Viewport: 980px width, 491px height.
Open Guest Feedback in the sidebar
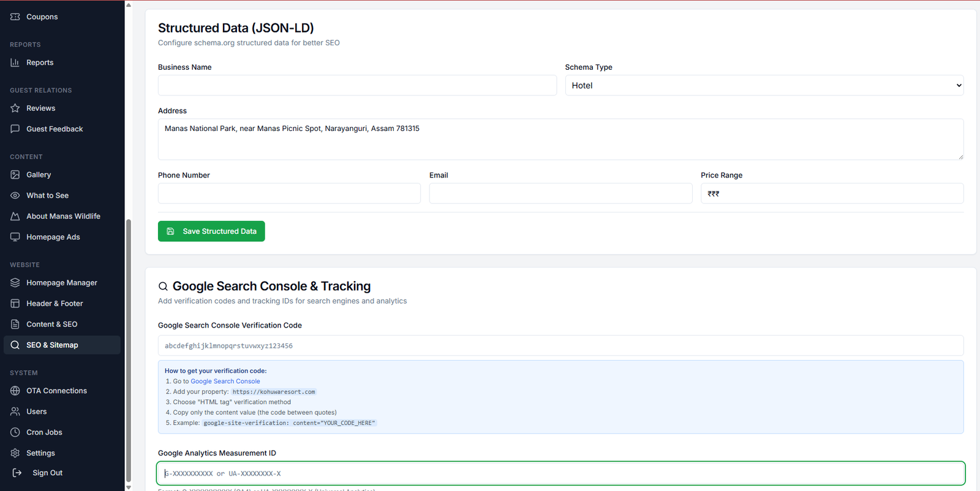click(x=62, y=129)
